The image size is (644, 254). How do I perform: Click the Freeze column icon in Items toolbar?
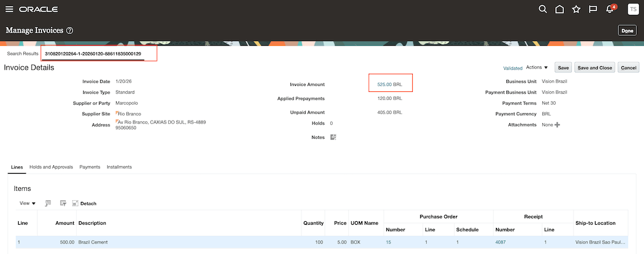pyautogui.click(x=48, y=203)
